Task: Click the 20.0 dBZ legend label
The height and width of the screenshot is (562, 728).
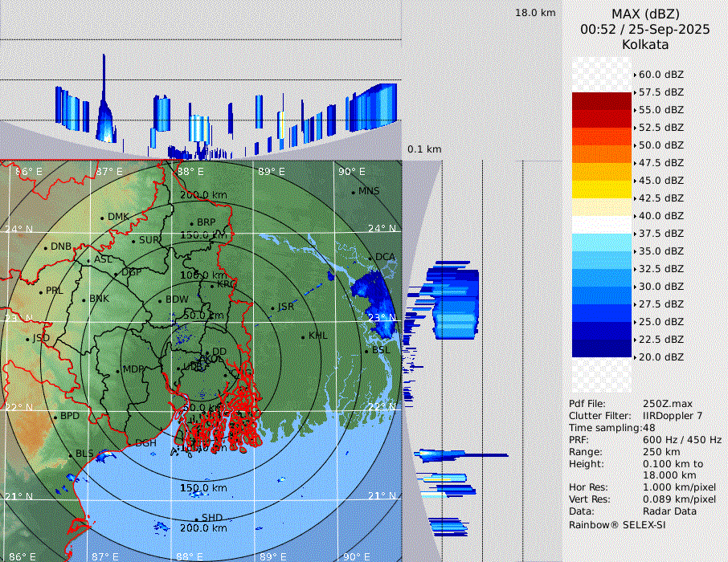Action: tap(661, 357)
